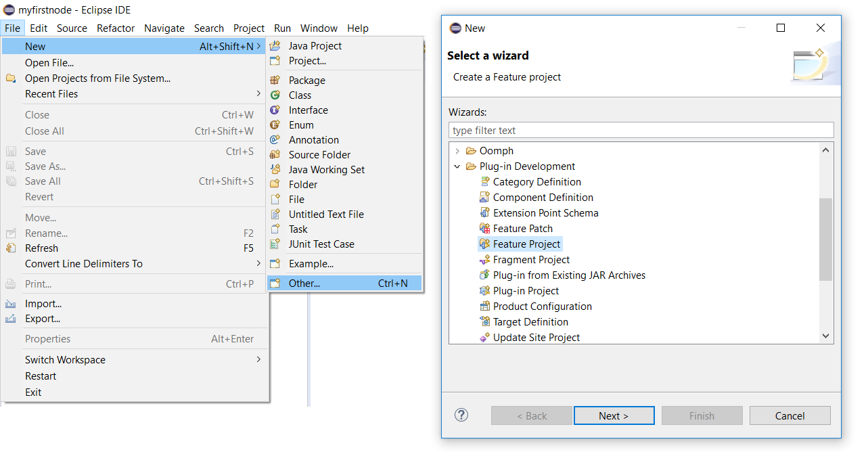
Task: Open Convert Line Delimiters To submenu arrow
Action: pos(258,263)
